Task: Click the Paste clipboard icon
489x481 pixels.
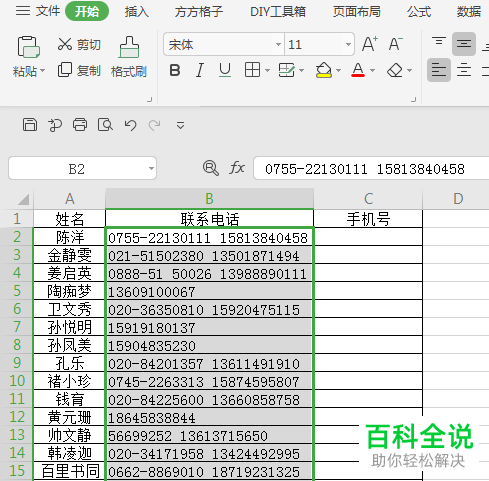Action: (x=29, y=47)
